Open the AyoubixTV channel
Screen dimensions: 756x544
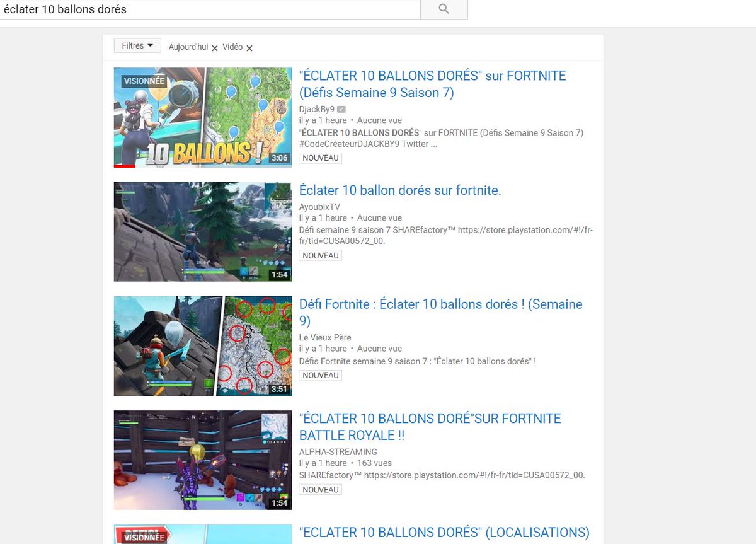click(x=319, y=207)
